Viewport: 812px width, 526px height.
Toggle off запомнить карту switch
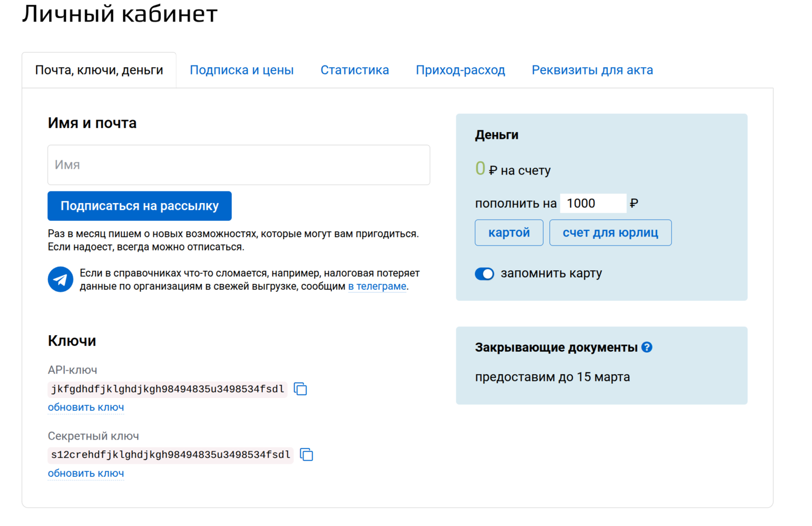[484, 274]
